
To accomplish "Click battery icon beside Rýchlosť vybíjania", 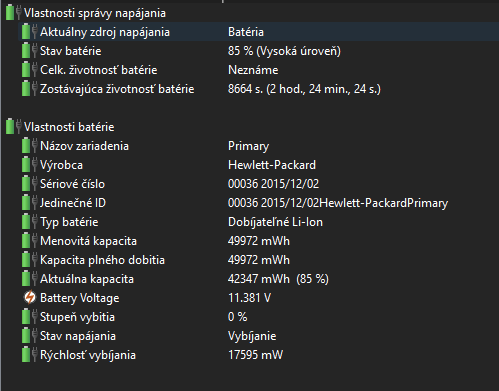I will click(29, 355).
